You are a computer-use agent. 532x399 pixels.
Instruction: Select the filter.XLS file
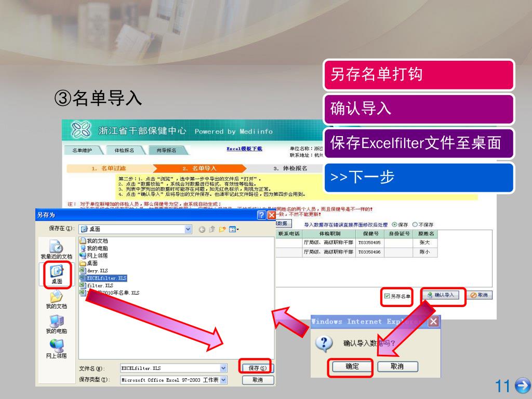96,285
